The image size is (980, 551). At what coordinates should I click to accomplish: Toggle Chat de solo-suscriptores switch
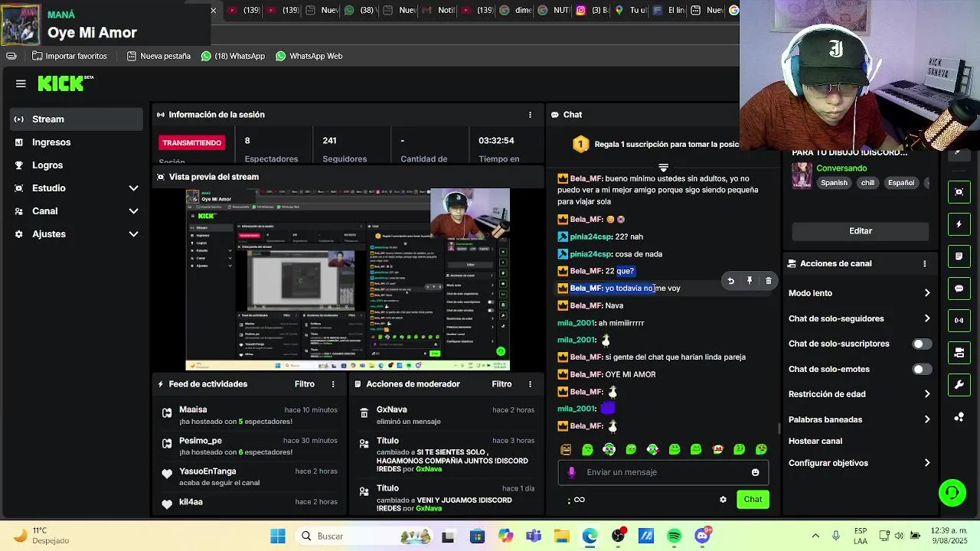coord(922,344)
